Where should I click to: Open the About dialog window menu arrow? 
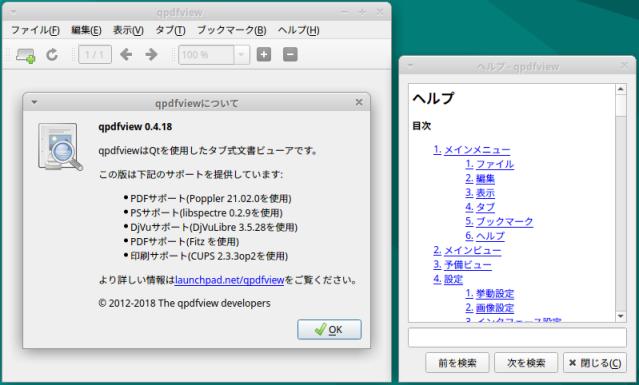34,102
